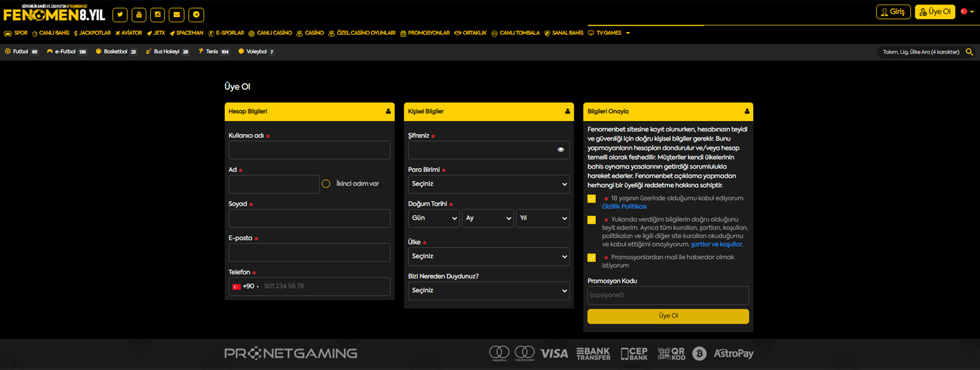980x370 pixels.
Task: Submit the form with Üye Ol button
Action: (x=668, y=316)
